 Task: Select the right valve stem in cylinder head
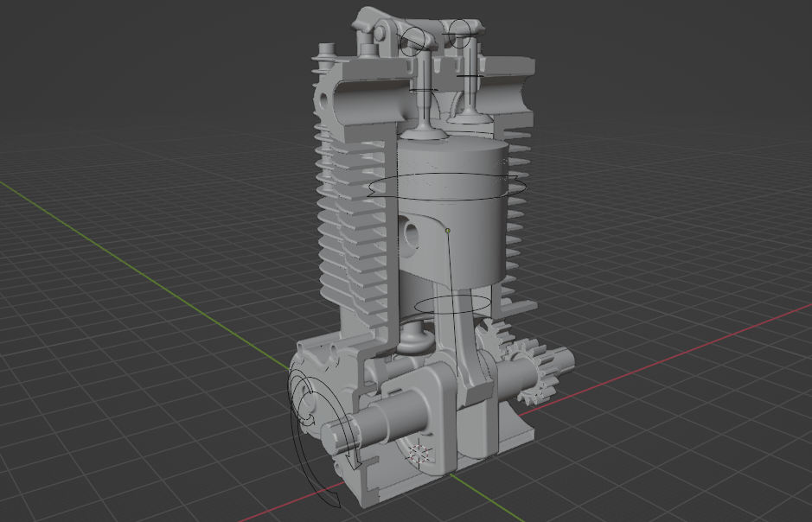point(470,86)
